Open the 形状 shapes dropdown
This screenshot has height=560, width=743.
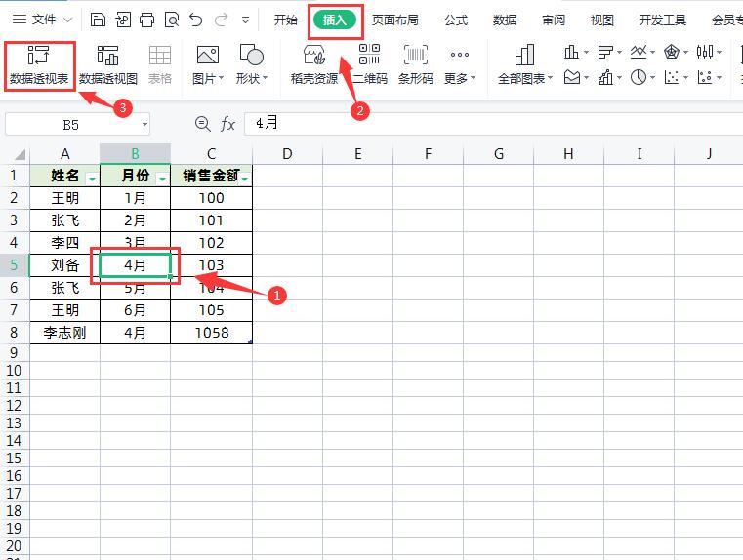pos(252,65)
